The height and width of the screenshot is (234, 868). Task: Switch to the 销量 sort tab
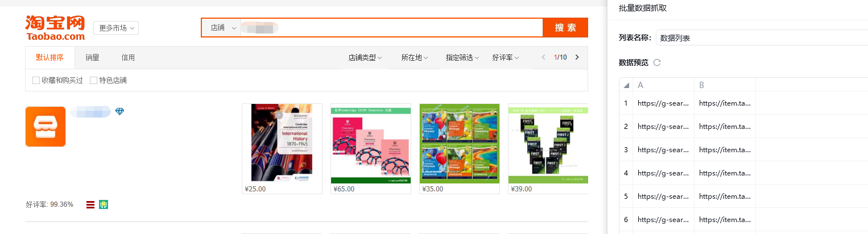pos(93,57)
